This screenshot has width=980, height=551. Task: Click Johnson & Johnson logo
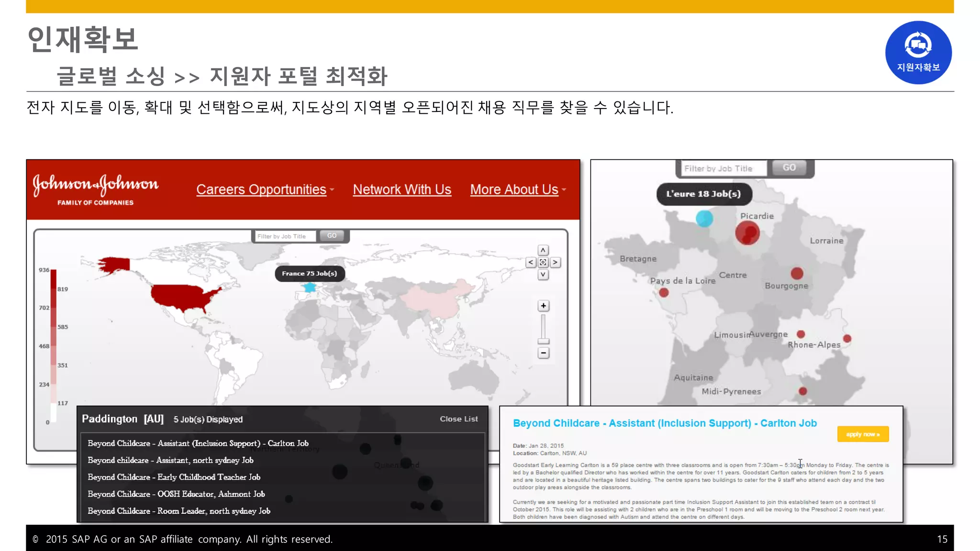[96, 190]
